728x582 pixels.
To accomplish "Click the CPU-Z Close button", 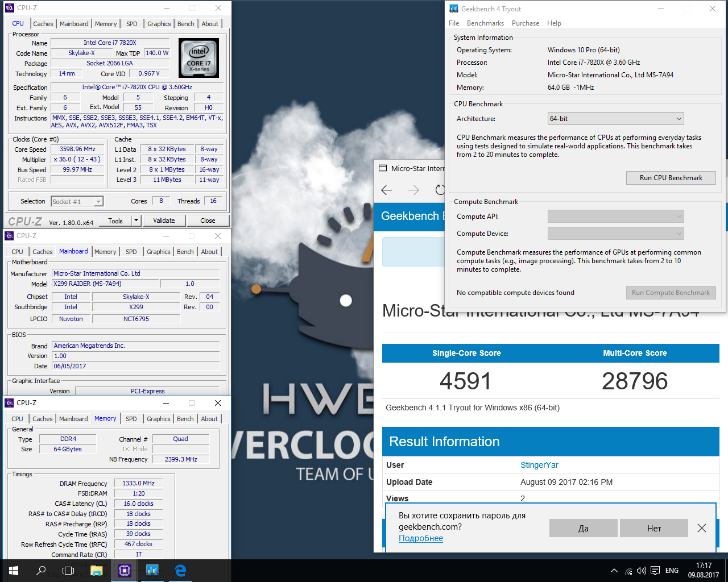I will click(x=208, y=221).
